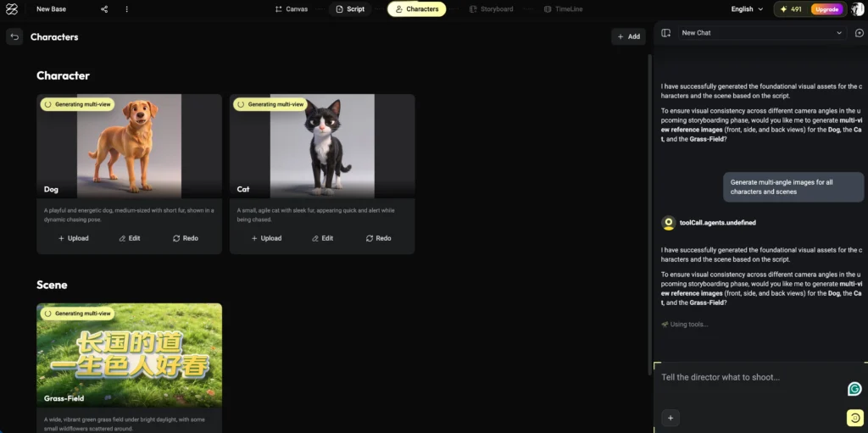Click Edit under the Dog character
This screenshot has height=433, width=868.
pyautogui.click(x=130, y=238)
